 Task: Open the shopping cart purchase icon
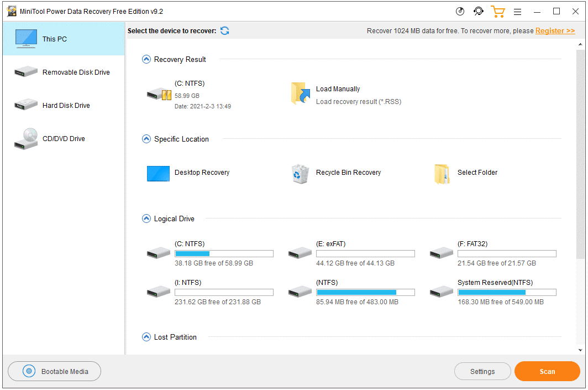pyautogui.click(x=498, y=11)
